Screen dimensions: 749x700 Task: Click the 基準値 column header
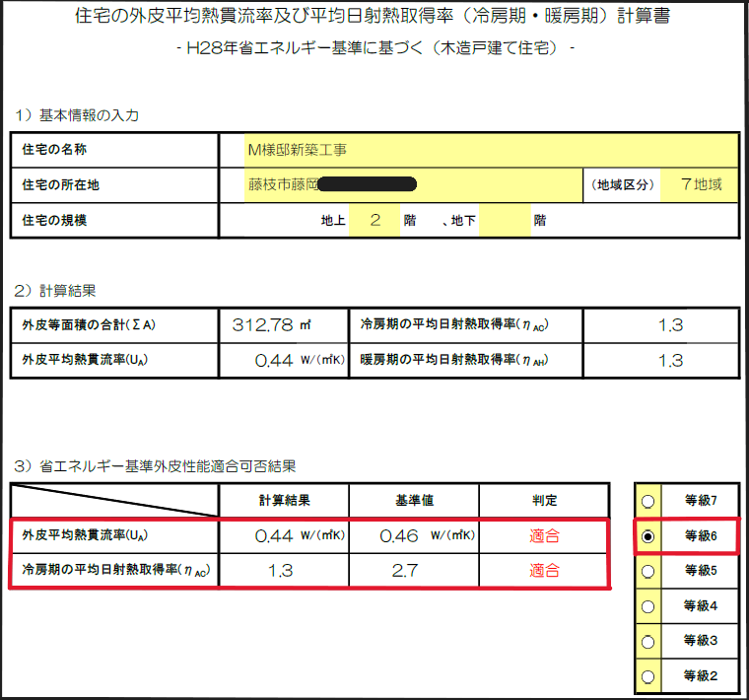click(x=414, y=501)
